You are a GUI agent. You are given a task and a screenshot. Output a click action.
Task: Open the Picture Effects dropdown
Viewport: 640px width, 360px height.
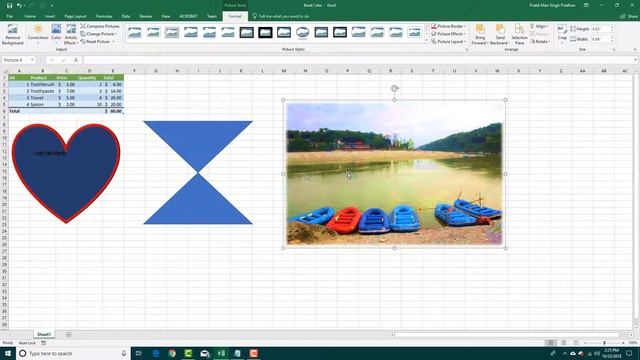[x=448, y=34]
